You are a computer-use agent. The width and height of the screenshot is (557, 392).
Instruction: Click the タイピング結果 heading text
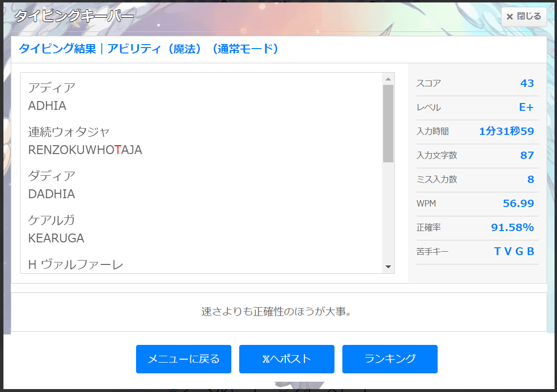(57, 49)
